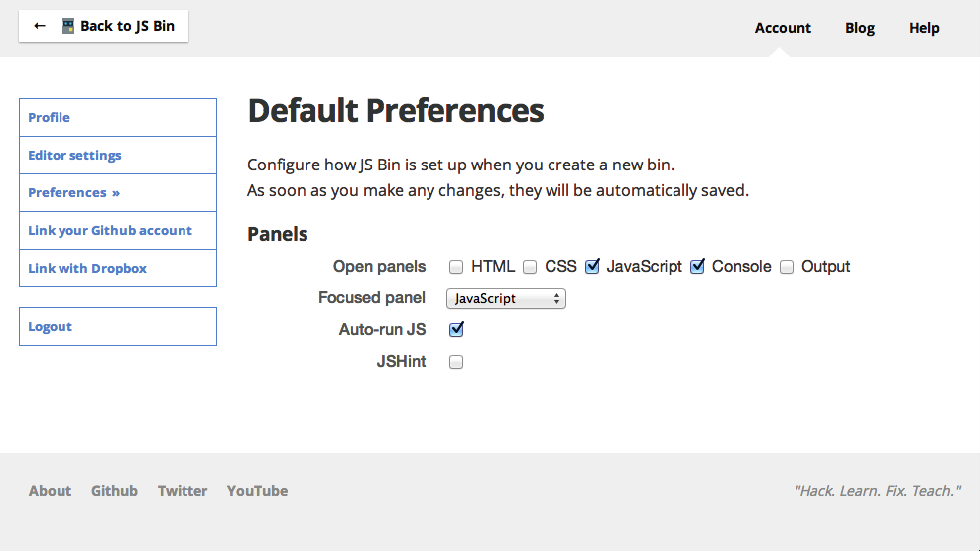This screenshot has height=551, width=980.
Task: Uncheck the JavaScript open panel checkbox
Action: (592, 267)
